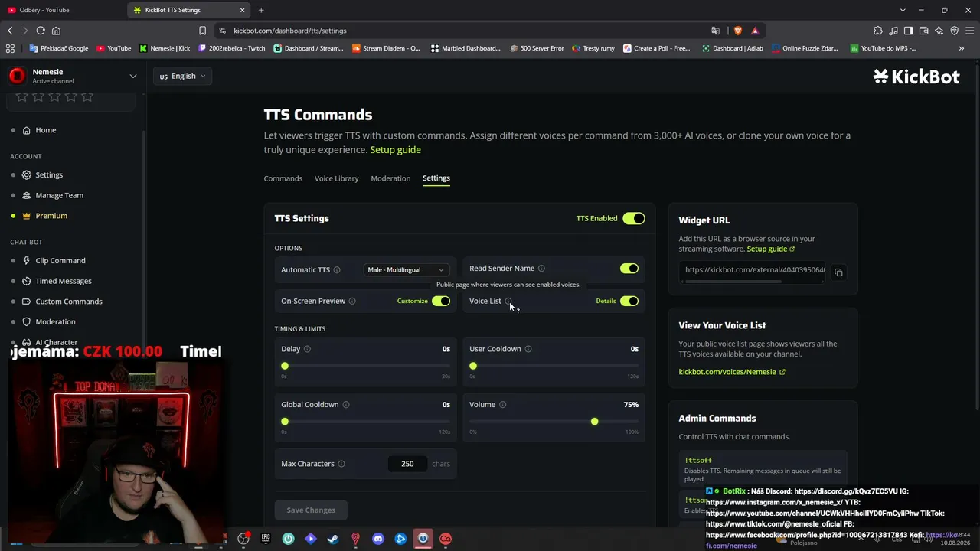This screenshot has width=980, height=551.
Task: Click the KickBot logo
Action: point(916,76)
